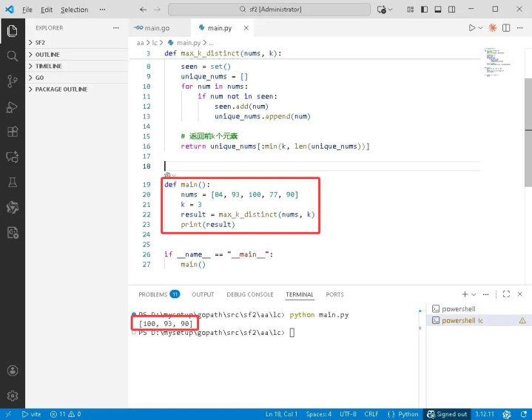Open the Extensions view

point(12,132)
